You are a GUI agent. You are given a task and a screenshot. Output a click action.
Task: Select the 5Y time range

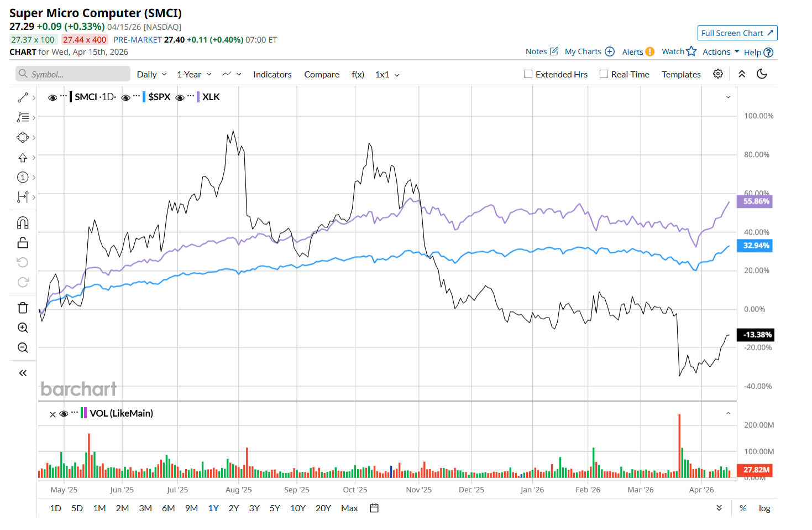point(275,508)
